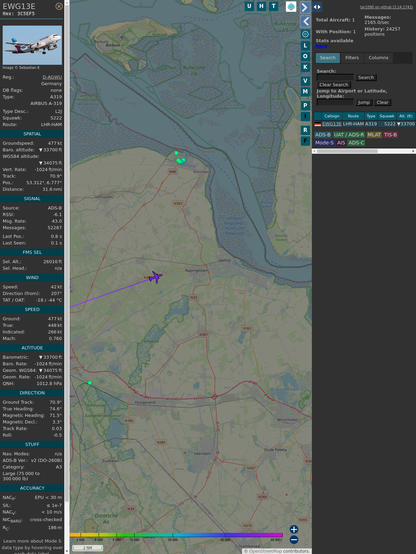Zoom out using the minus icon
Image resolution: width=416 pixels, height=554 pixels.
pyautogui.click(x=294, y=540)
